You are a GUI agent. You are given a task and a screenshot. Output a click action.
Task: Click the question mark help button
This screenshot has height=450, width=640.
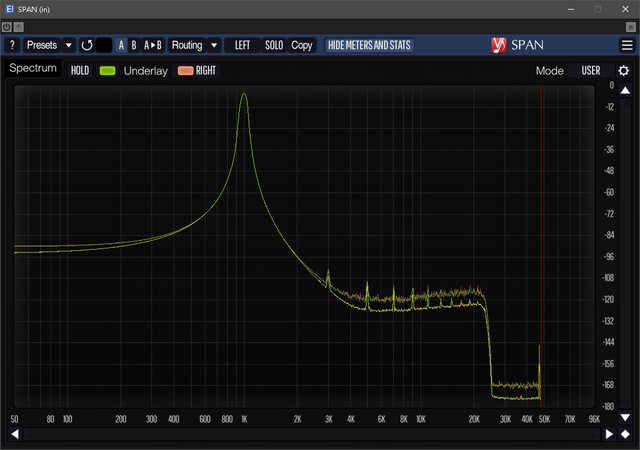pos(12,45)
